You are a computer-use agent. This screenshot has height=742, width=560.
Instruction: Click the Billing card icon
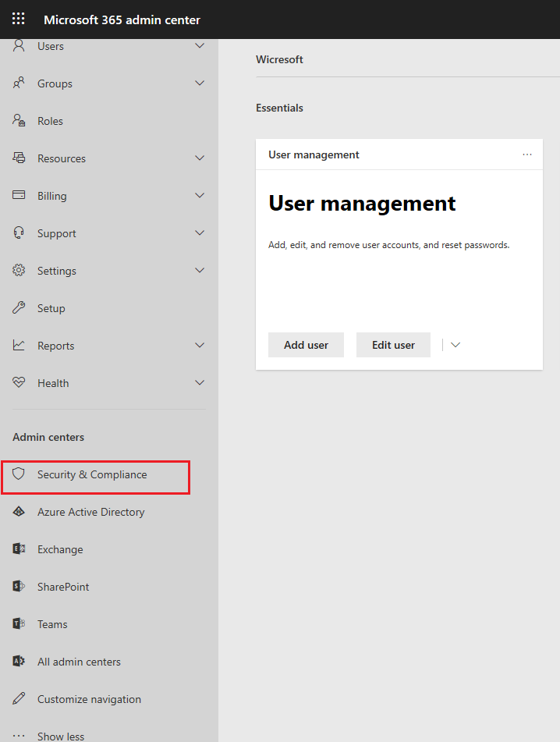pyautogui.click(x=19, y=195)
